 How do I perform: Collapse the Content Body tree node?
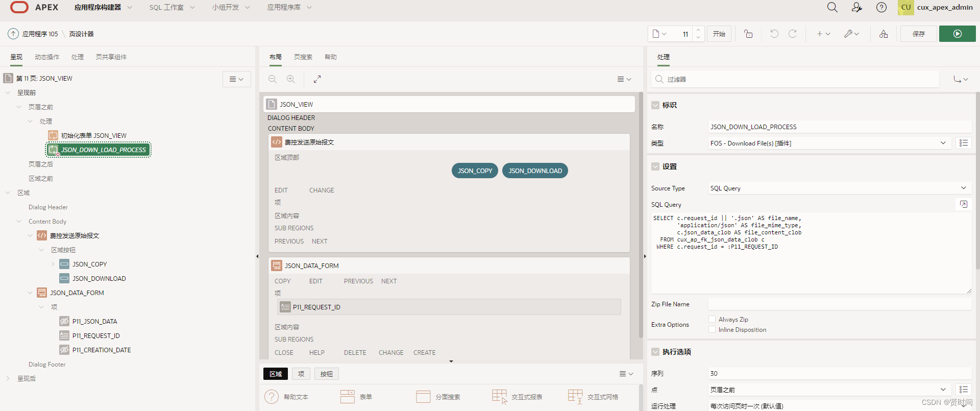point(19,221)
